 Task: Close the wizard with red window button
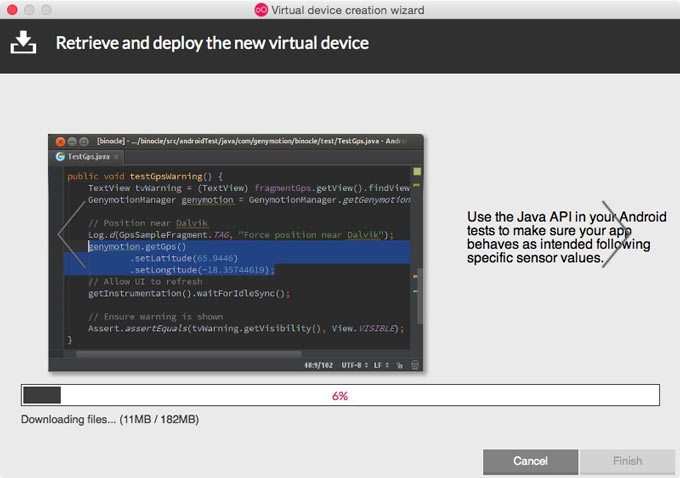(13, 10)
